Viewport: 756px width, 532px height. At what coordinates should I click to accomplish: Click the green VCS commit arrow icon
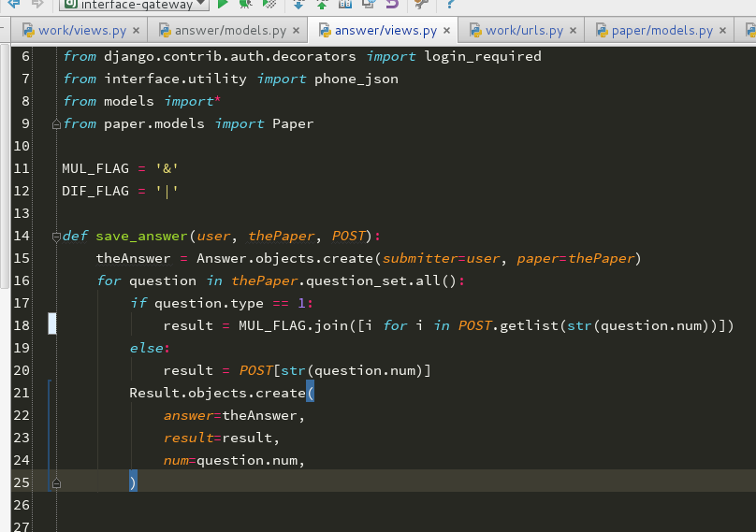pyautogui.click(x=322, y=4)
